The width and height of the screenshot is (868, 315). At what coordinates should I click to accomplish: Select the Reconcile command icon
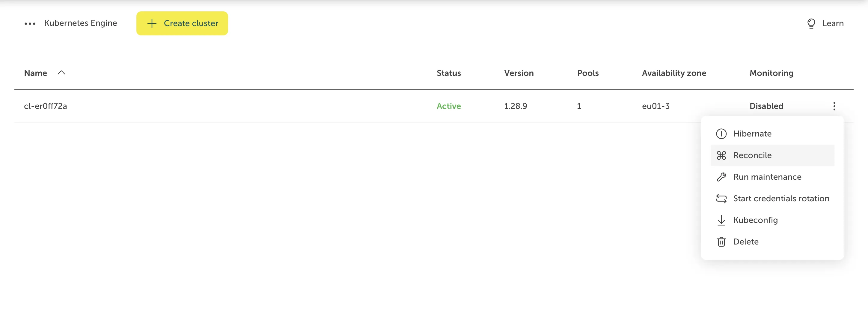click(721, 155)
